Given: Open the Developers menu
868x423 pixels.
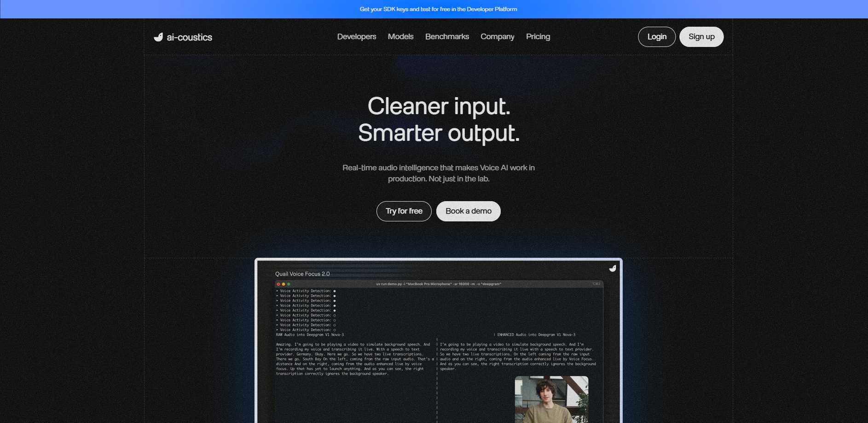Looking at the screenshot, I should [x=357, y=37].
